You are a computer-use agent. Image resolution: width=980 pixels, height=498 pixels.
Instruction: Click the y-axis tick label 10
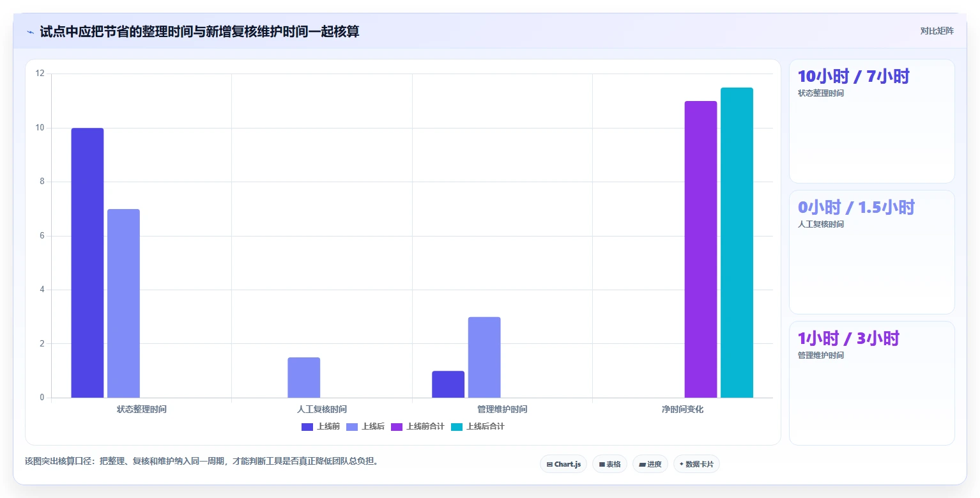(x=40, y=128)
